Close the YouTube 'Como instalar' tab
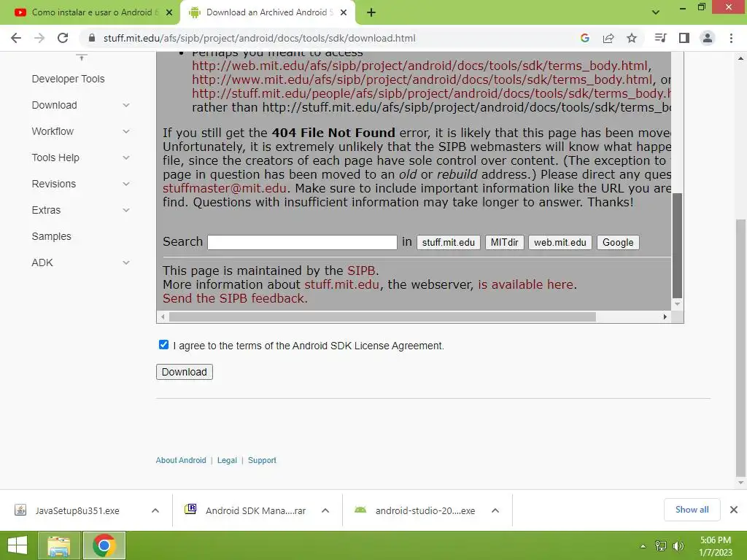Image resolution: width=747 pixels, height=560 pixels. pos(169,12)
